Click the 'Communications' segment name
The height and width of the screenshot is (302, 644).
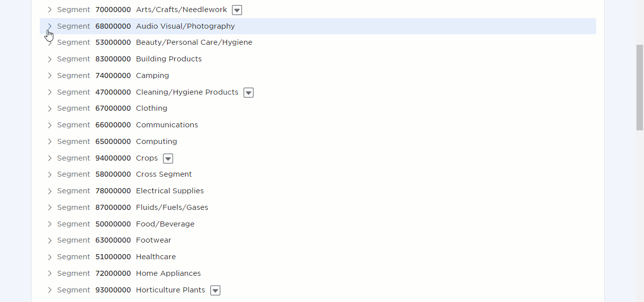167,125
